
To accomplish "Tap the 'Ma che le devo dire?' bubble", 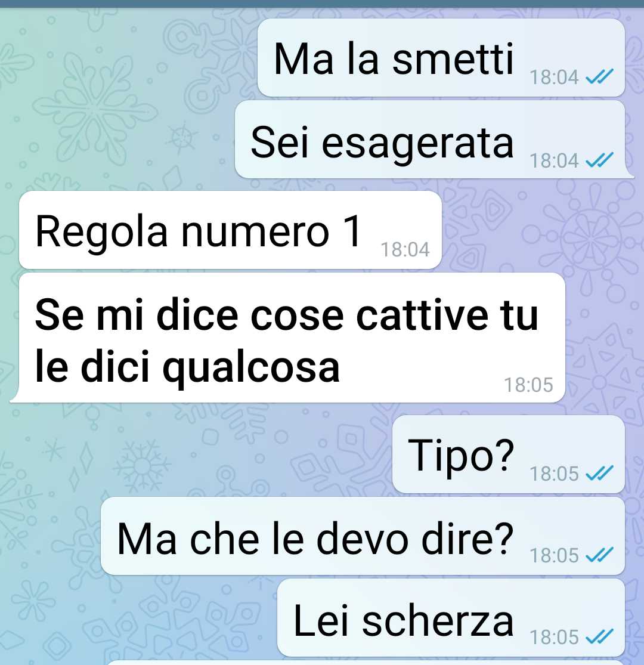I will pos(363,536).
